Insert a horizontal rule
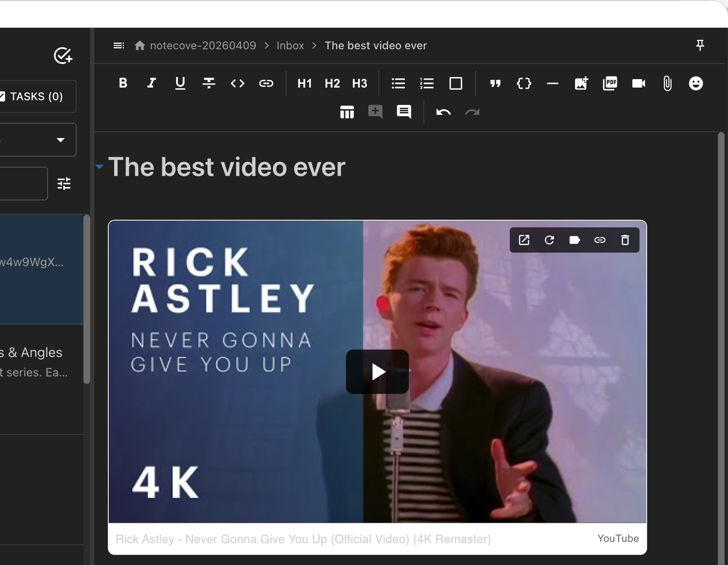The height and width of the screenshot is (565, 728). pyautogui.click(x=553, y=83)
